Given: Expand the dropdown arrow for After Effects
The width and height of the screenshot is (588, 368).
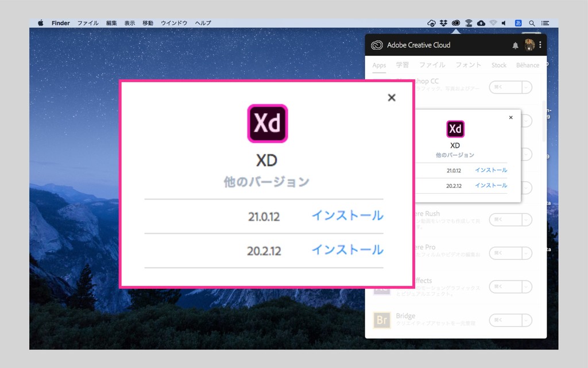Looking at the screenshot, I should pos(527,287).
